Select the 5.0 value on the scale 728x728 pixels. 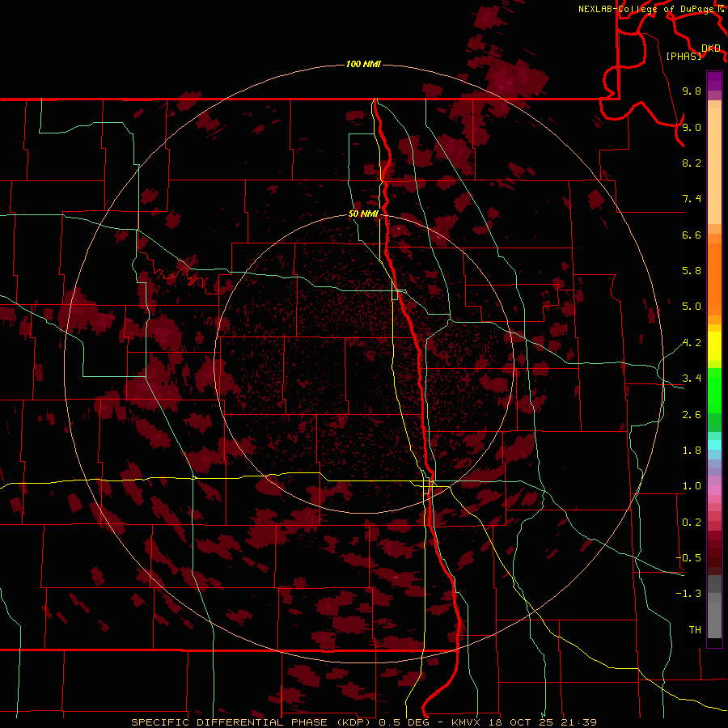[x=692, y=307]
